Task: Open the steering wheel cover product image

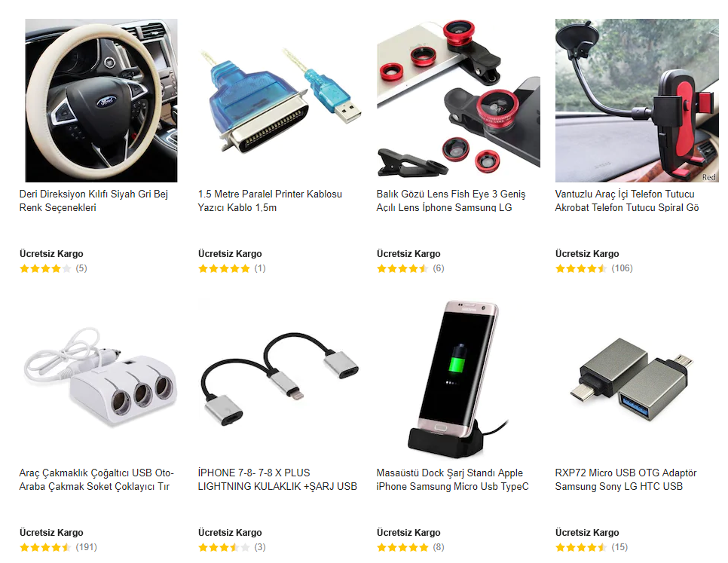Action: point(101,100)
